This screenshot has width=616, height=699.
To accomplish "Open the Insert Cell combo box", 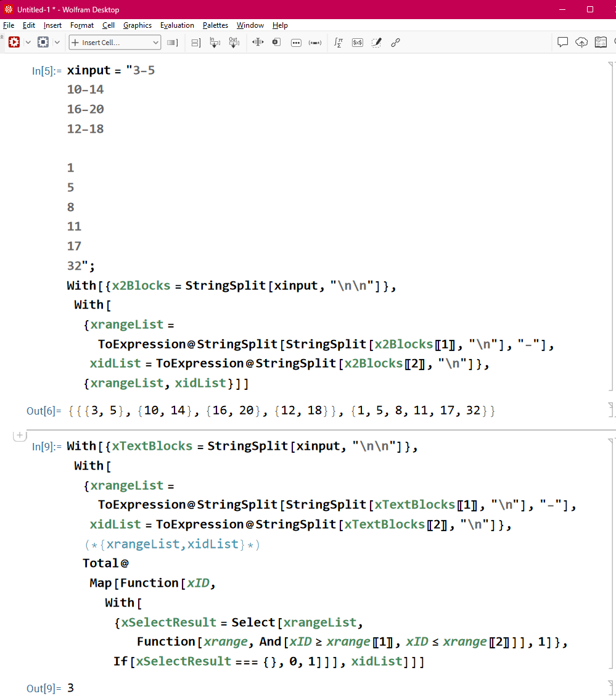I will [x=115, y=43].
